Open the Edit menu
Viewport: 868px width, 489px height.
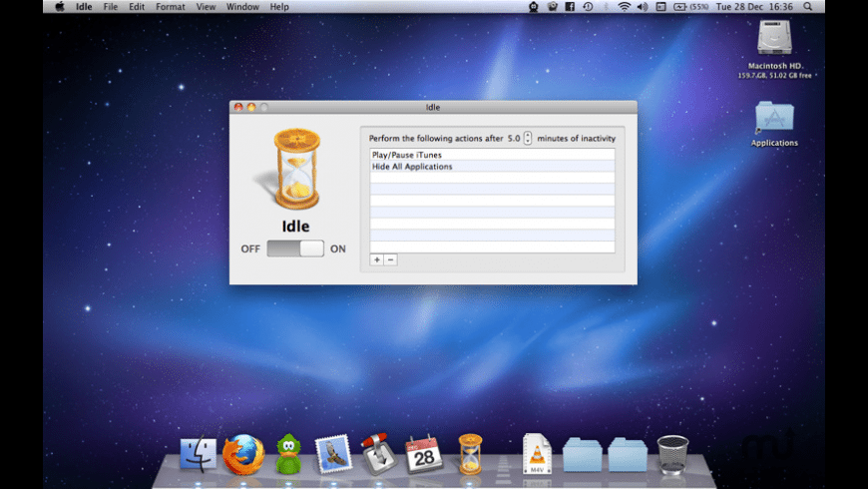coord(137,7)
